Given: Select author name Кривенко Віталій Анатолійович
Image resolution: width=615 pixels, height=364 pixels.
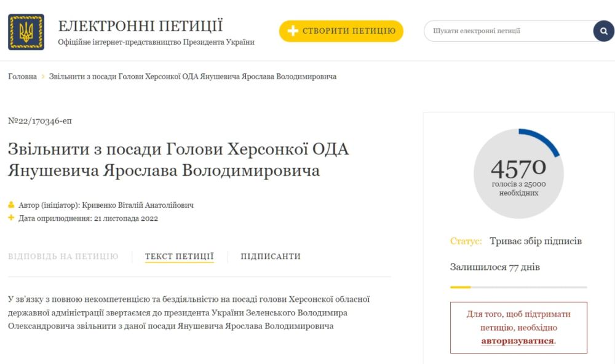Looking at the screenshot, I should tap(138, 205).
